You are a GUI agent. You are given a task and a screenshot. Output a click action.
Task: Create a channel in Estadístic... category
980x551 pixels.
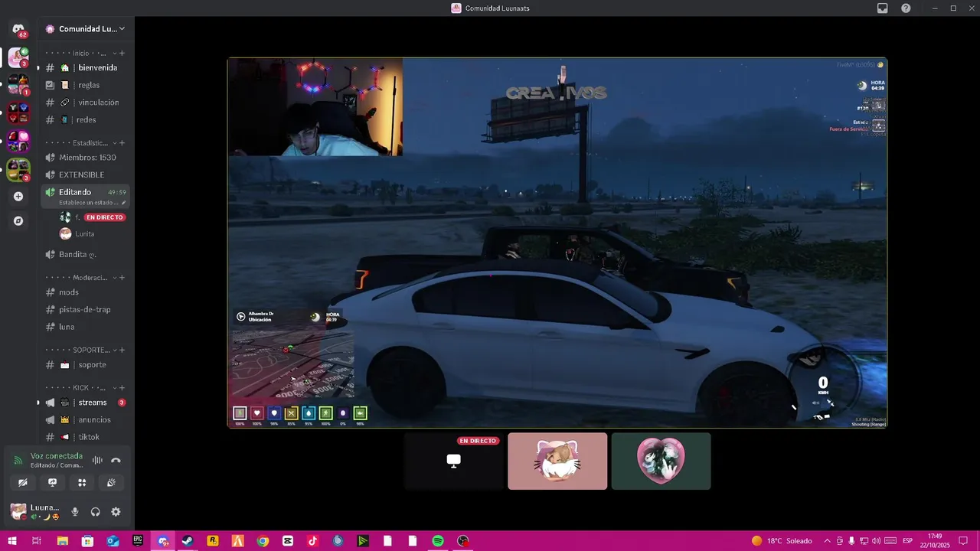(x=122, y=143)
